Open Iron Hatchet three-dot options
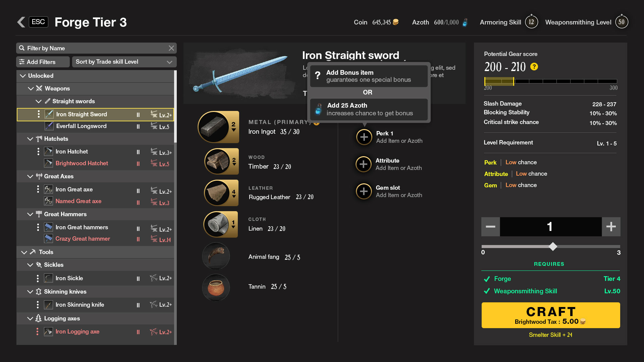The width and height of the screenshot is (644, 362). pyautogui.click(x=38, y=152)
